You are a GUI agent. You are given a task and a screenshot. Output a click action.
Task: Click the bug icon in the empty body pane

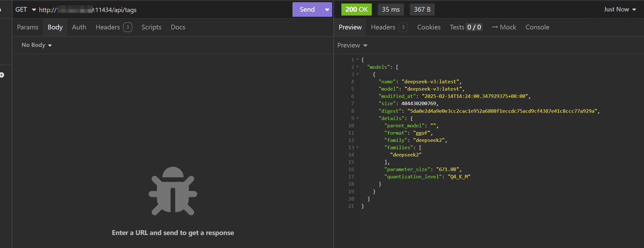pos(173,191)
